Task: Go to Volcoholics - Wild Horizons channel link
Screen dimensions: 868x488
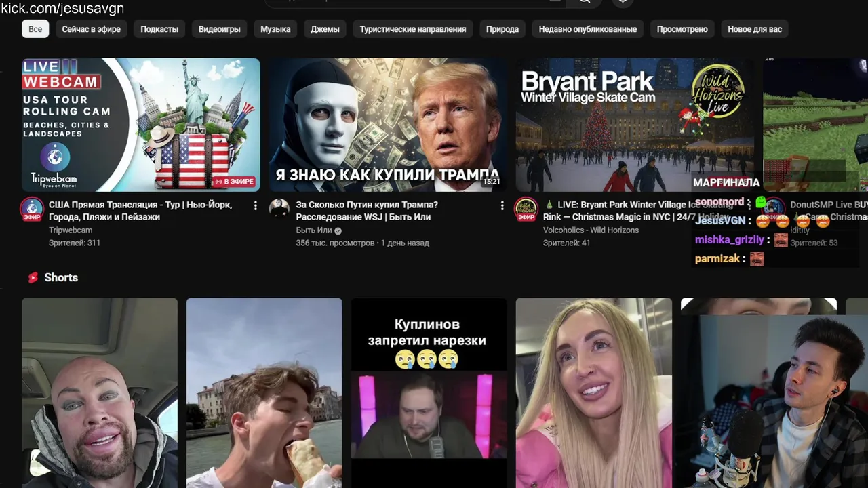Action: click(591, 230)
